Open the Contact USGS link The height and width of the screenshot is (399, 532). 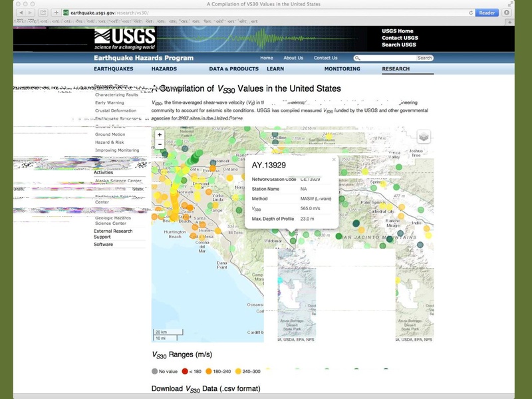pos(399,38)
